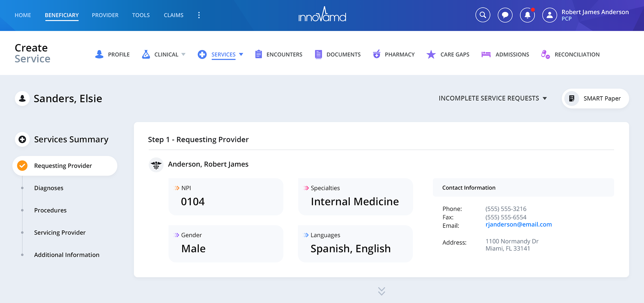This screenshot has height=303, width=644.
Task: Click the address 1100 Normandy Dr
Action: coord(512,241)
